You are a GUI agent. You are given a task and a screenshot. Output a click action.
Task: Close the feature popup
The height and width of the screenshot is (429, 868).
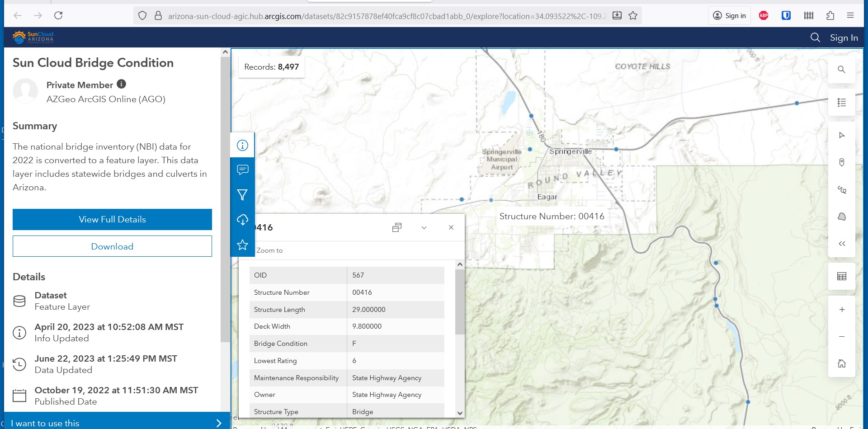(x=451, y=227)
